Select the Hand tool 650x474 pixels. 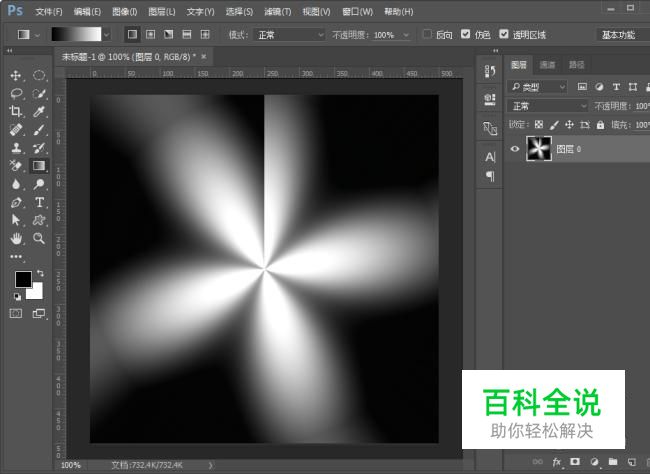pos(16,238)
